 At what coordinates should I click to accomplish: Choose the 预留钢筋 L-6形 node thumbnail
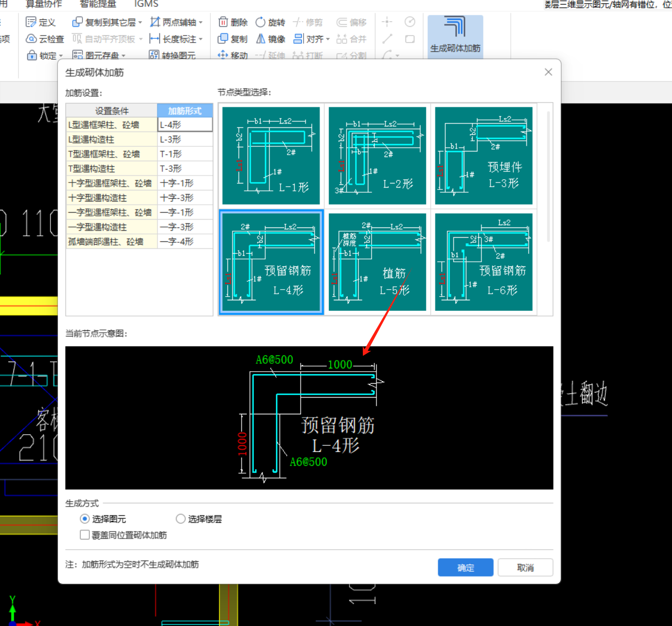click(484, 262)
